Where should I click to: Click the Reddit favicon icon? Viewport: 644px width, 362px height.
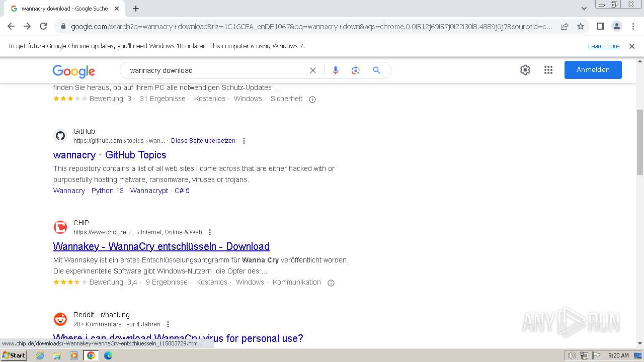click(60, 319)
